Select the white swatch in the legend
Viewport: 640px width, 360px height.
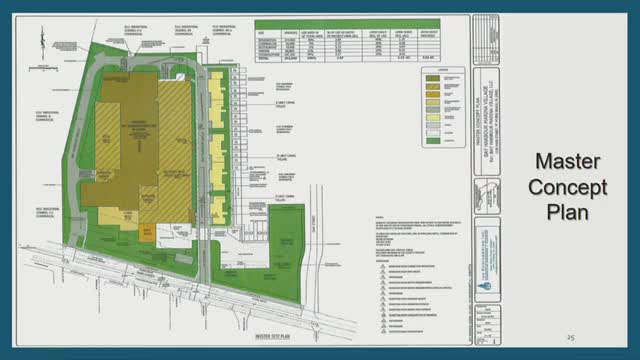(433, 133)
